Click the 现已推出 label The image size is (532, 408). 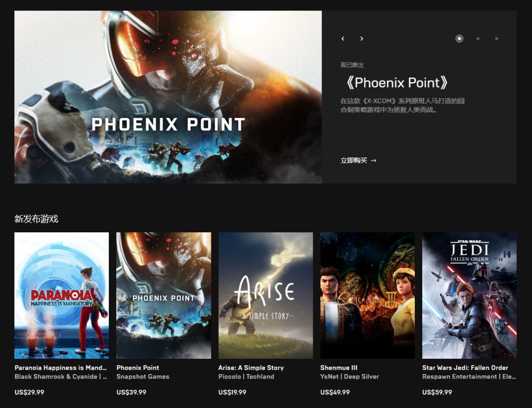click(352, 65)
